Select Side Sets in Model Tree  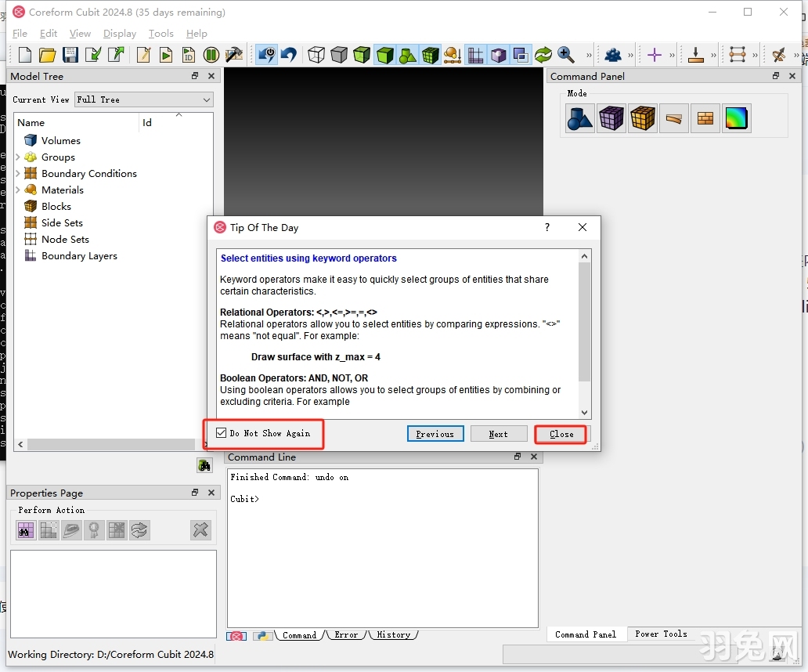(x=62, y=222)
